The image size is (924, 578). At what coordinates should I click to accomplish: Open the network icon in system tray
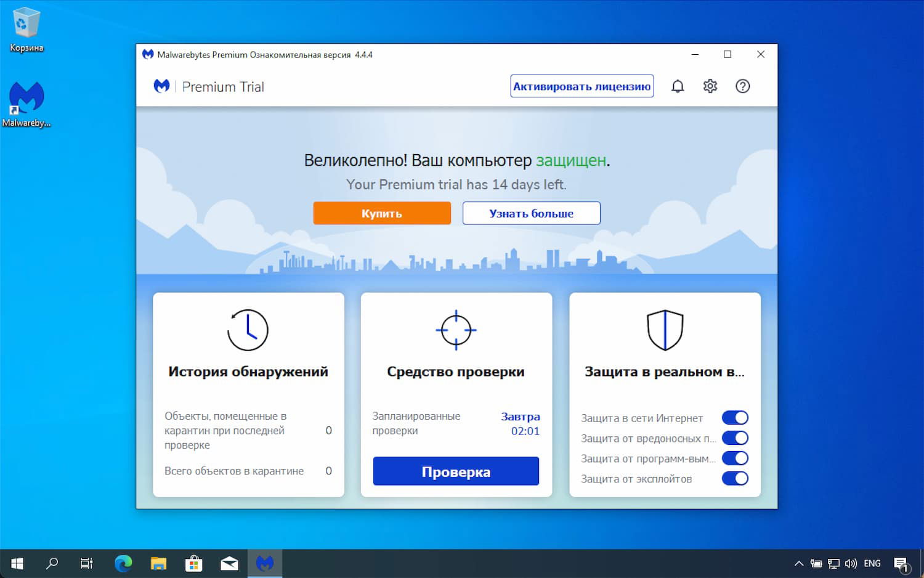click(x=833, y=563)
